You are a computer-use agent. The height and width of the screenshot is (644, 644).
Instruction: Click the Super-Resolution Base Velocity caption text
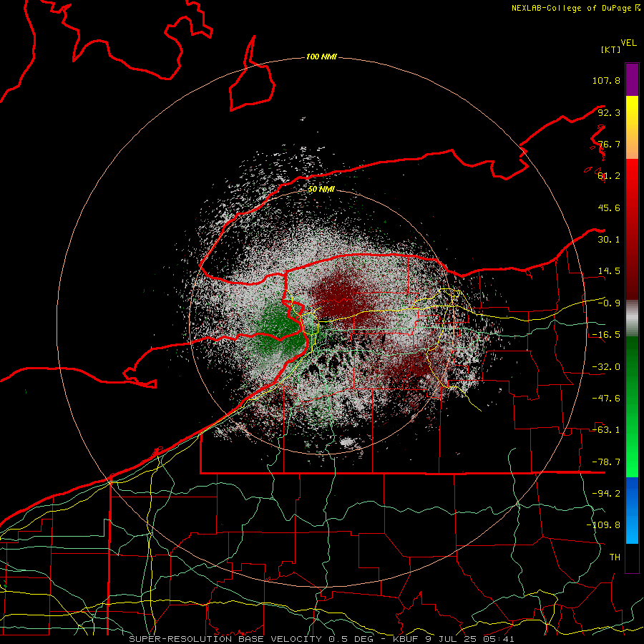click(x=321, y=639)
